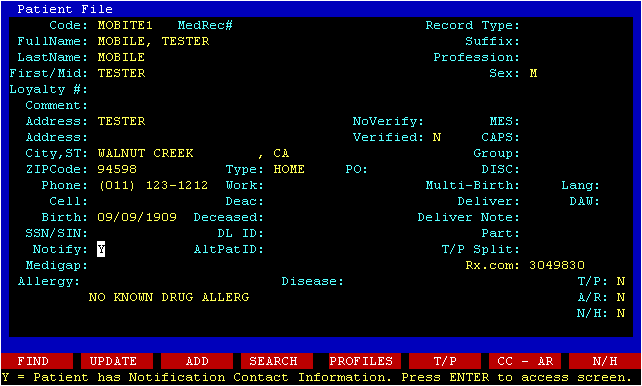
Task: Click the DISC label
Action: pyautogui.click(x=501, y=169)
